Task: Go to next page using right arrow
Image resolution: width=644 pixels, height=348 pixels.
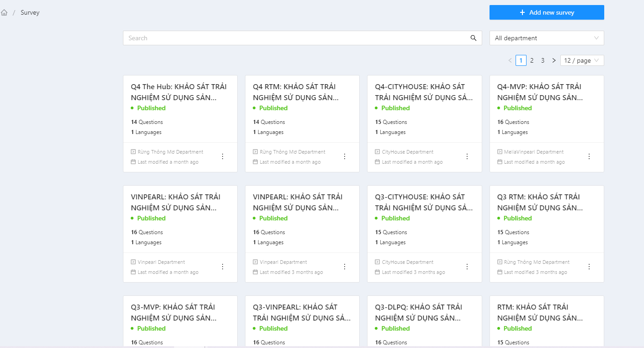Action: 554,60
